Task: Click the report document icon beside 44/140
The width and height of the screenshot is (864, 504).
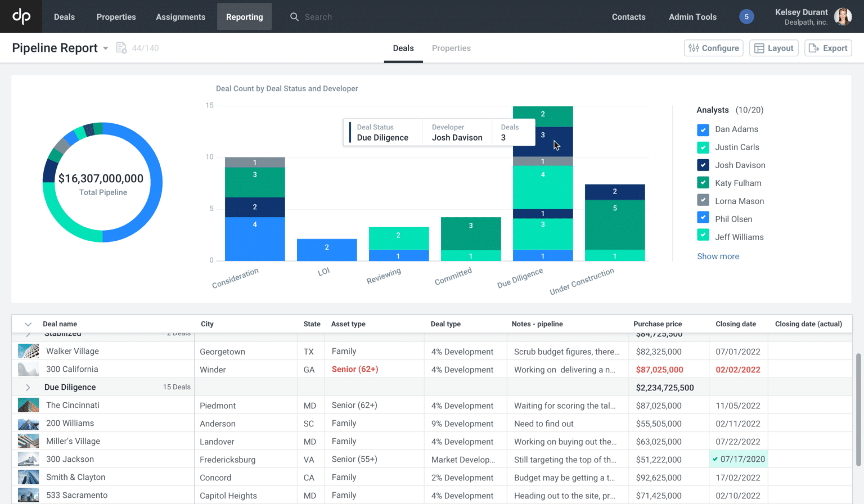Action: click(x=121, y=48)
